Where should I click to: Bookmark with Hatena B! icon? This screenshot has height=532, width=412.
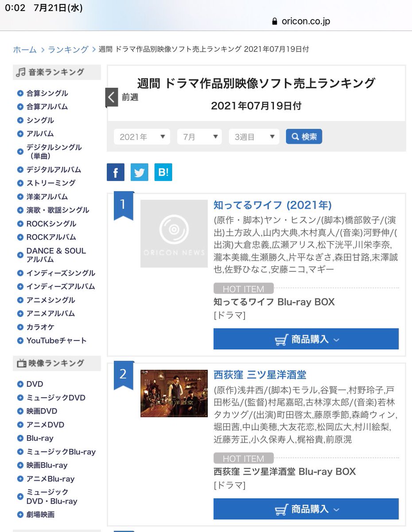click(163, 172)
